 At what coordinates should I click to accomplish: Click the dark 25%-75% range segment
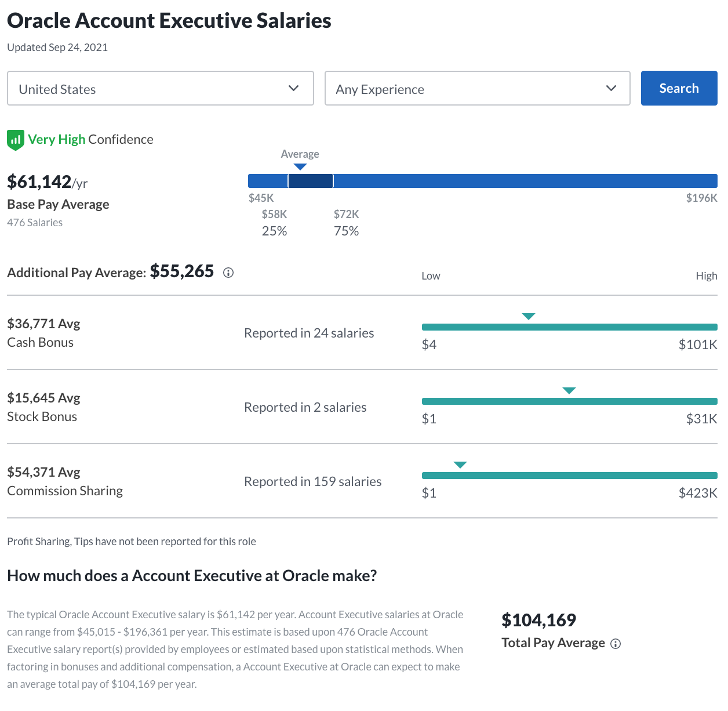[311, 181]
